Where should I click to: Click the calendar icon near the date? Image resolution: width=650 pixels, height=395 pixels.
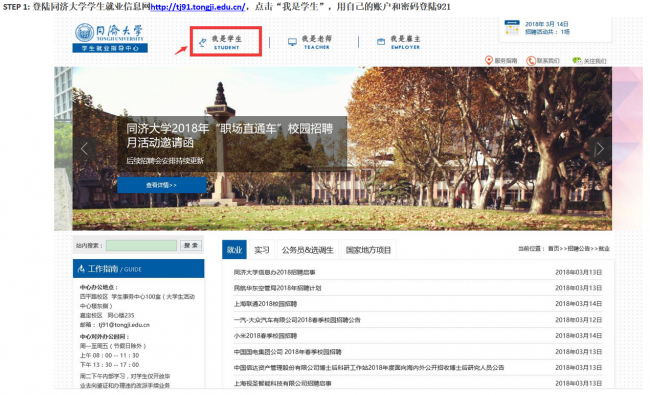(512, 27)
